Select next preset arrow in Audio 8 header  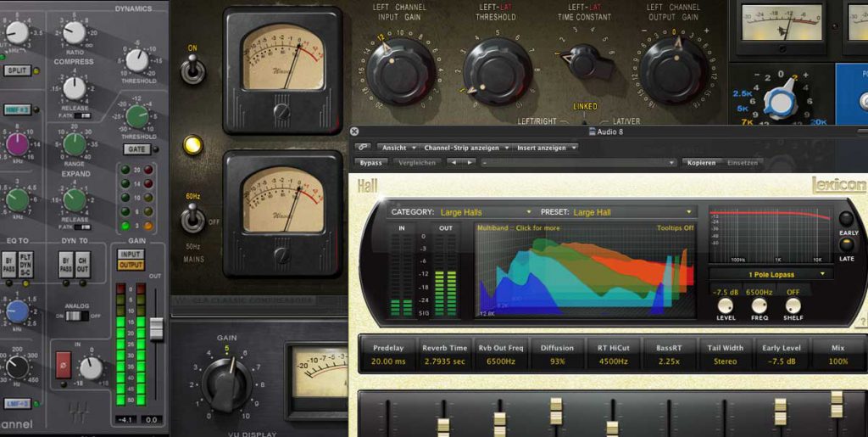469,163
